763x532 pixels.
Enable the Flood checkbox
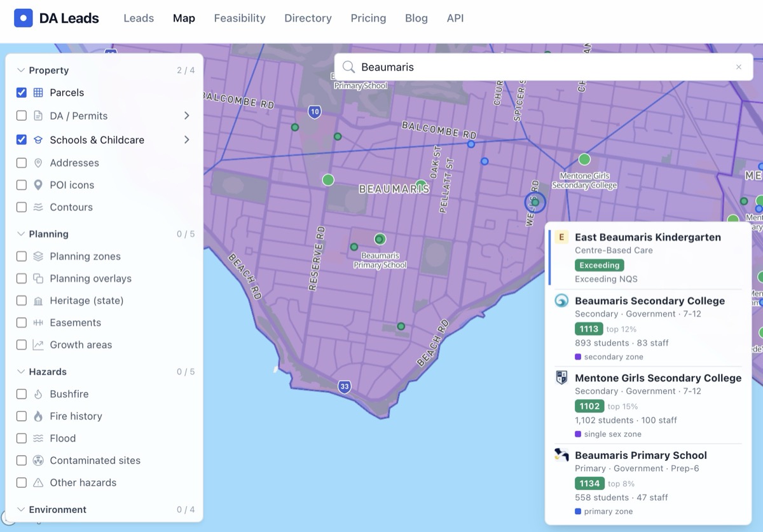coord(22,439)
